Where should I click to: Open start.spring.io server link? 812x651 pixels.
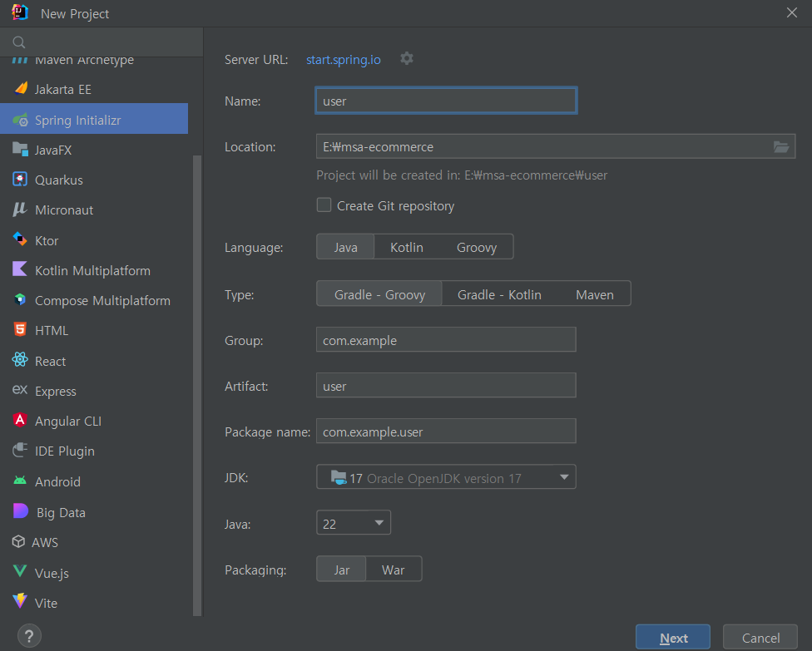344,60
